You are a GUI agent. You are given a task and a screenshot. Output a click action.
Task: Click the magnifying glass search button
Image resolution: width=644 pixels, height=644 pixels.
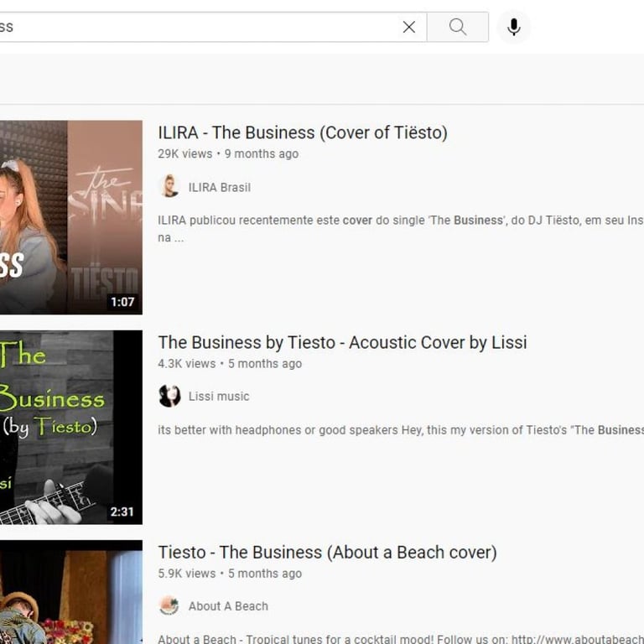point(458,27)
